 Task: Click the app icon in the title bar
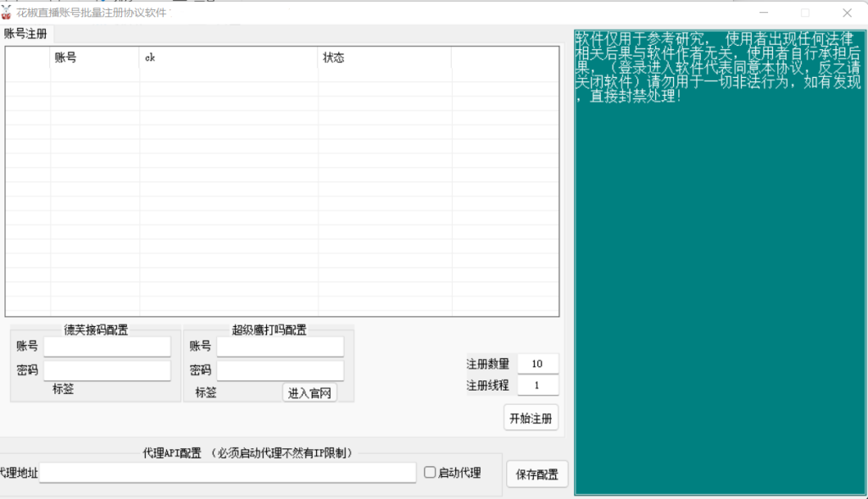point(6,13)
